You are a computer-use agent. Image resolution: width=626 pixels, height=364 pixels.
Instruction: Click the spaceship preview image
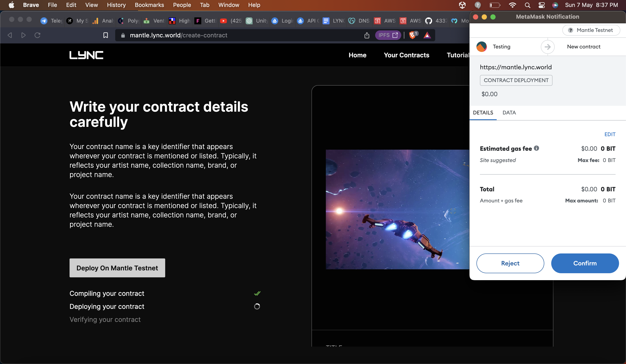point(398,209)
